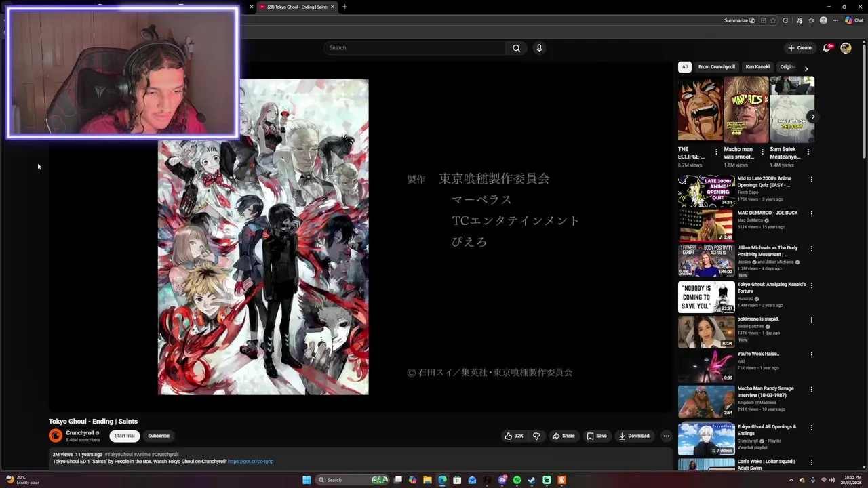Open options for Tokyo Ghoul All Openings playlist
This screenshot has height=488, width=868.
click(811, 428)
